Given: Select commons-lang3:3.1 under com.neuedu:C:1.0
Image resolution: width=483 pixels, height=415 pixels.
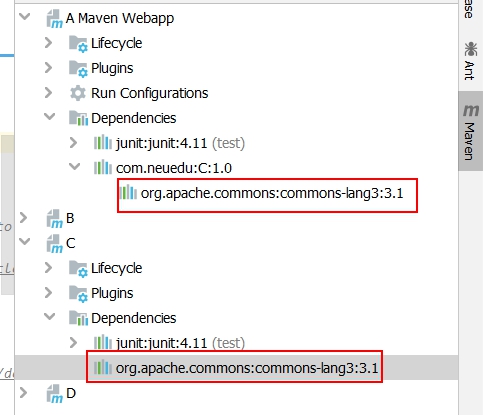Looking at the screenshot, I should coord(272,193).
